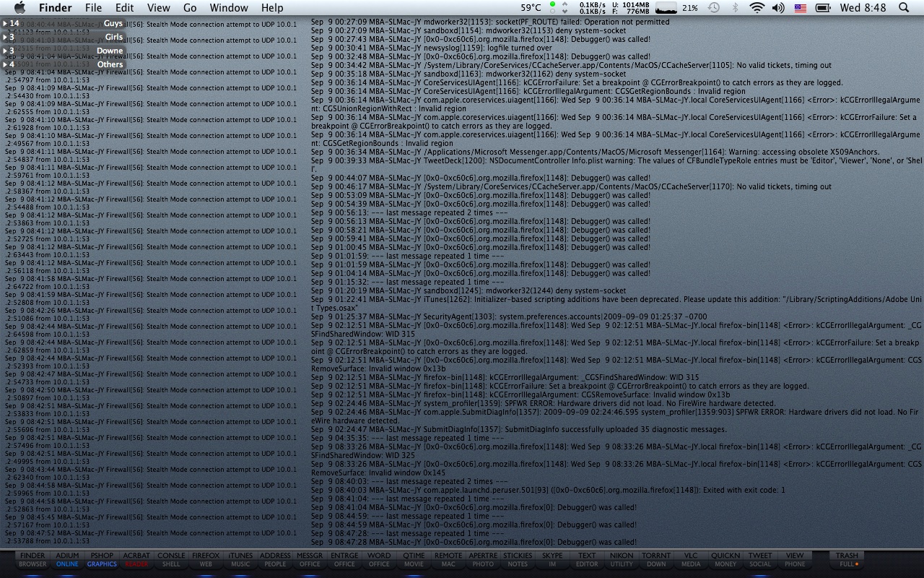The width and height of the screenshot is (924, 578).
Task: Open the Help menu
Action: click(x=272, y=8)
